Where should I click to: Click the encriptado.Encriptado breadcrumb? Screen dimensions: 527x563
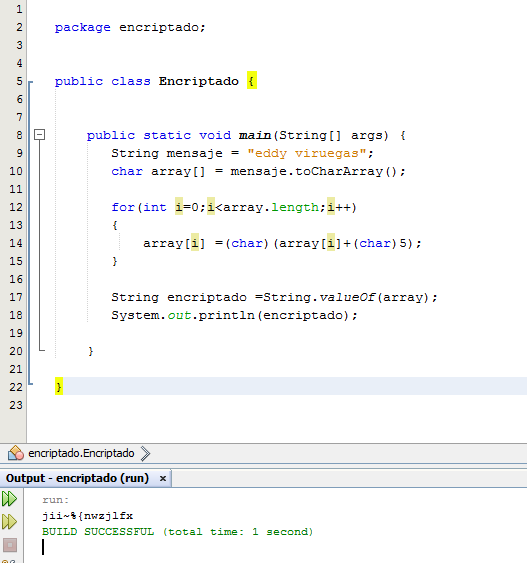[81, 453]
